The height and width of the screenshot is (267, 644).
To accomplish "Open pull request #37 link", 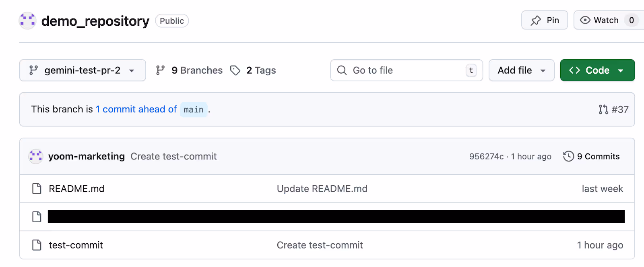I will coord(620,110).
